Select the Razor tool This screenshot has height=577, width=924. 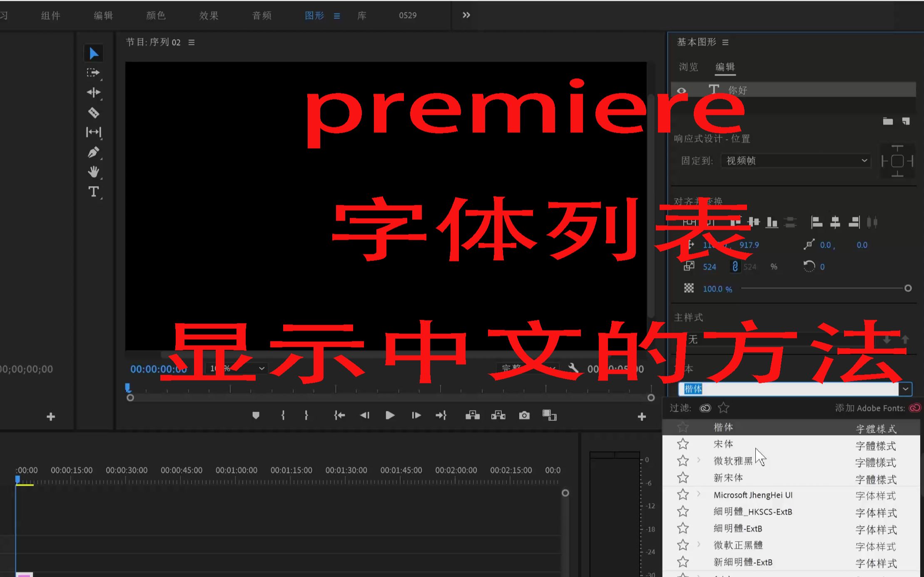tap(93, 112)
